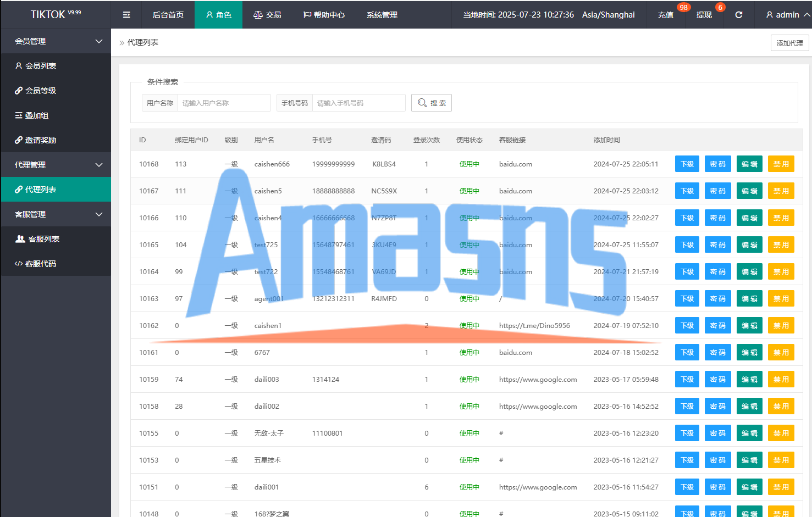
Task: Open 会员列表 with the user icon
Action: 36,66
